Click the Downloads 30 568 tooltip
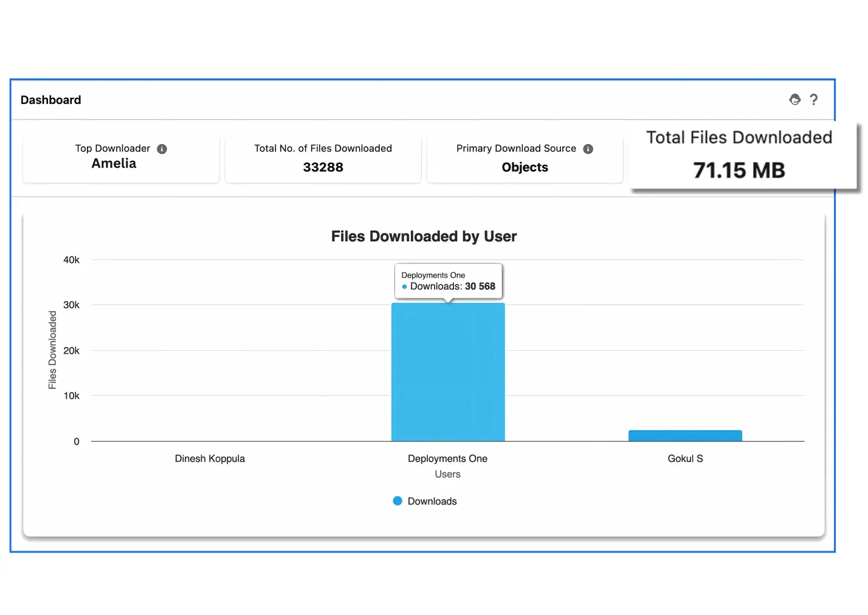The height and width of the screenshot is (615, 868). click(449, 281)
